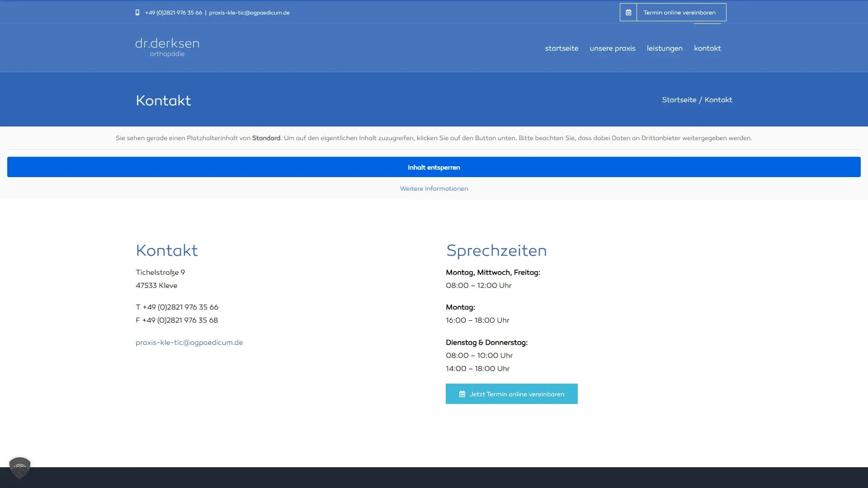Open the startseite navigation item
Image resolution: width=868 pixels, height=488 pixels.
pos(561,48)
